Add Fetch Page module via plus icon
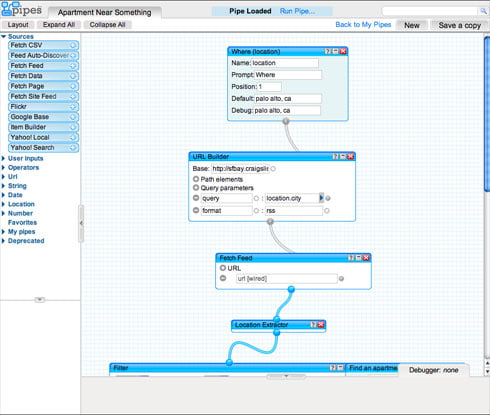Screen dimensions: 490x415 (73, 86)
